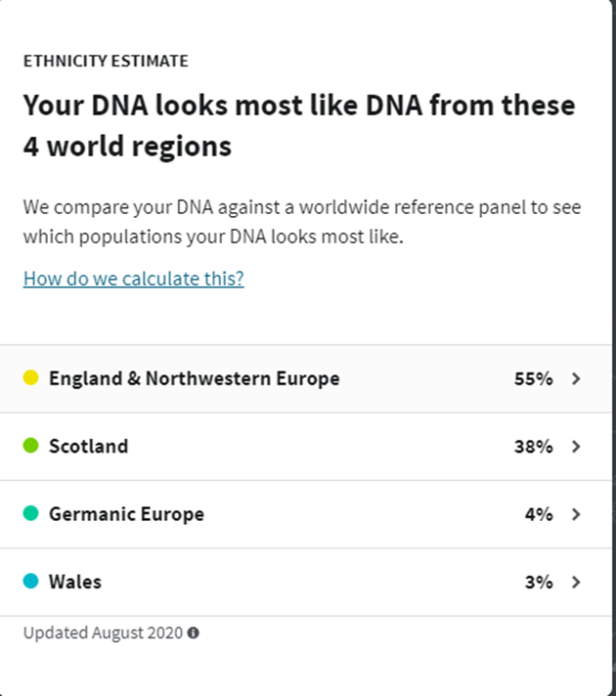Click the 55% value for England
616x696 pixels.
click(x=533, y=378)
